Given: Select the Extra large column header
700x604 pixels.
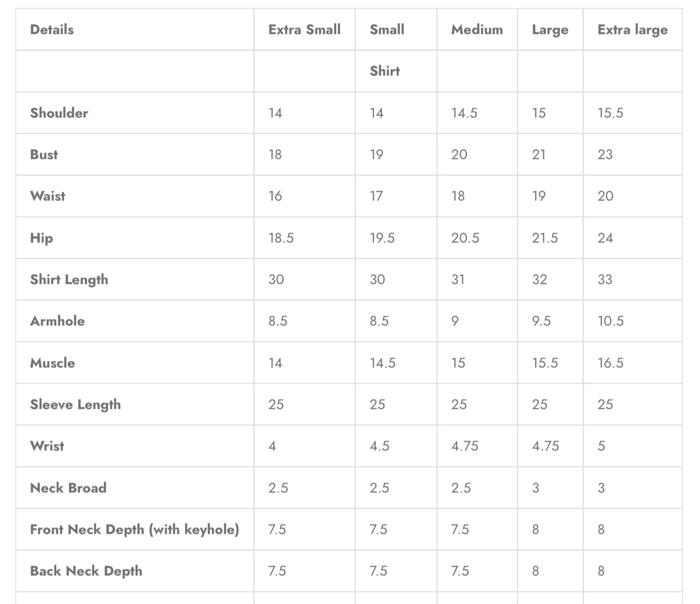Looking at the screenshot, I should coord(632,30).
